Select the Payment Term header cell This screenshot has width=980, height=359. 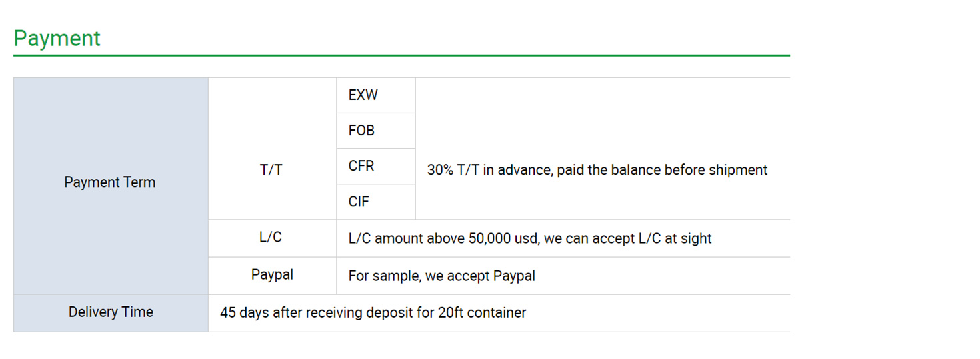coord(110,182)
